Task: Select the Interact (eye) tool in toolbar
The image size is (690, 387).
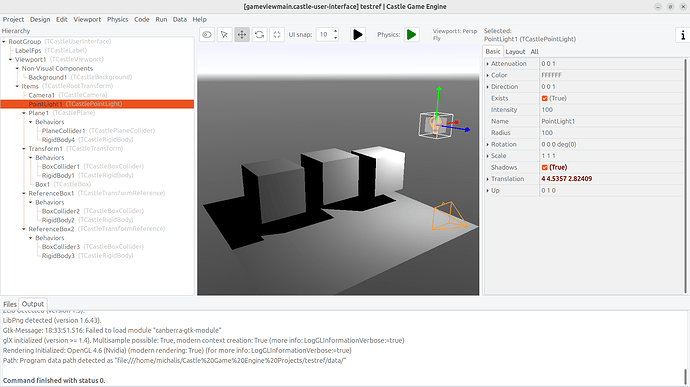Action: tap(207, 35)
